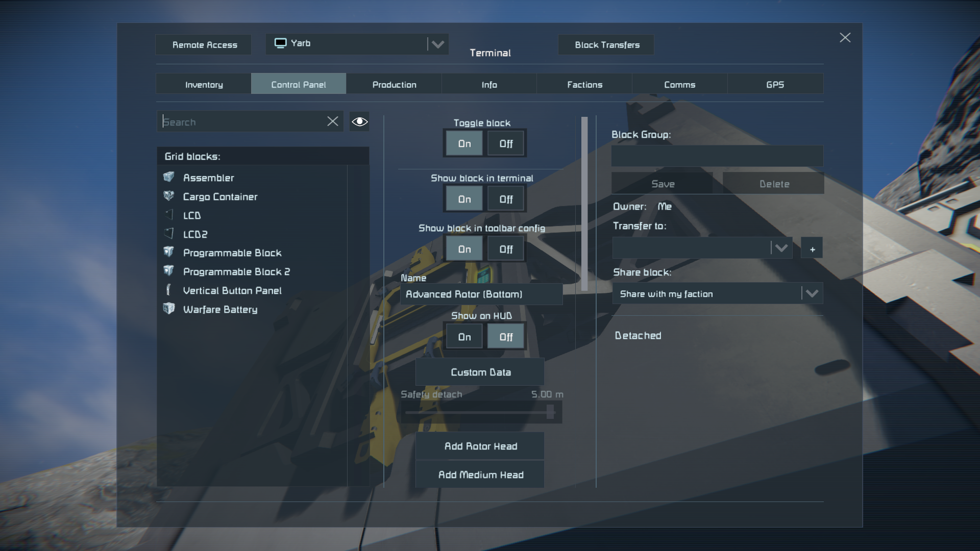Click the Vertical Button Panel icon
The image size is (980, 551).
[169, 290]
